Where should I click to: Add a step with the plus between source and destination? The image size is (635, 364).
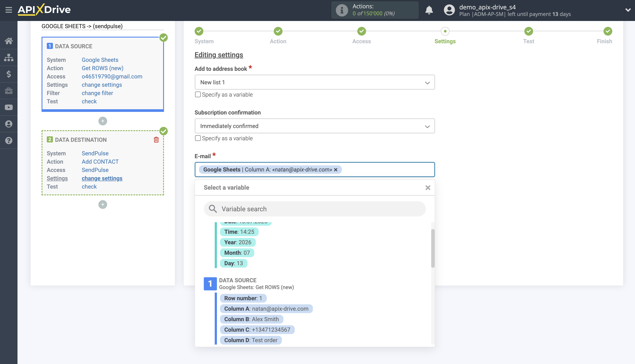click(103, 121)
